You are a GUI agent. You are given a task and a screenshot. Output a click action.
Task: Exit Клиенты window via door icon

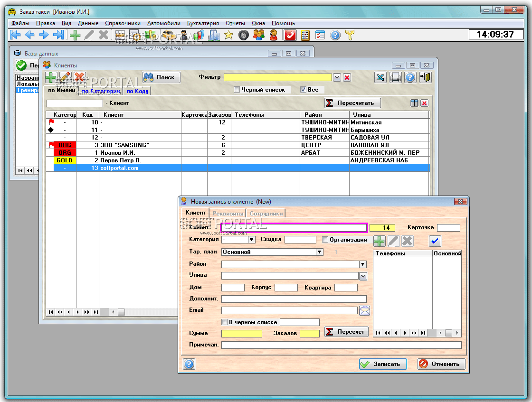(x=425, y=77)
